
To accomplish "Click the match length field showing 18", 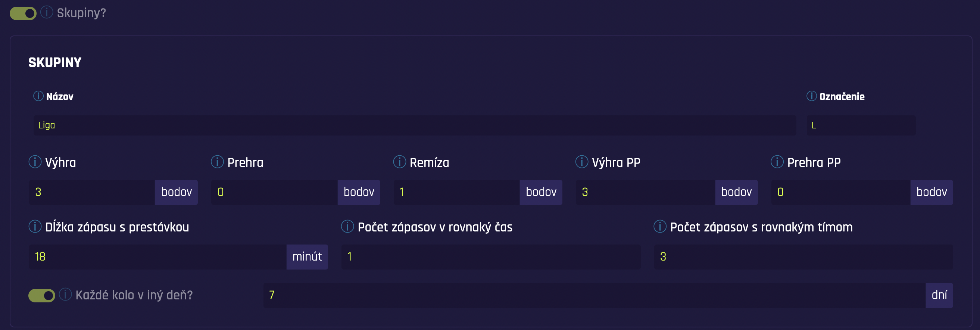I will 157,257.
